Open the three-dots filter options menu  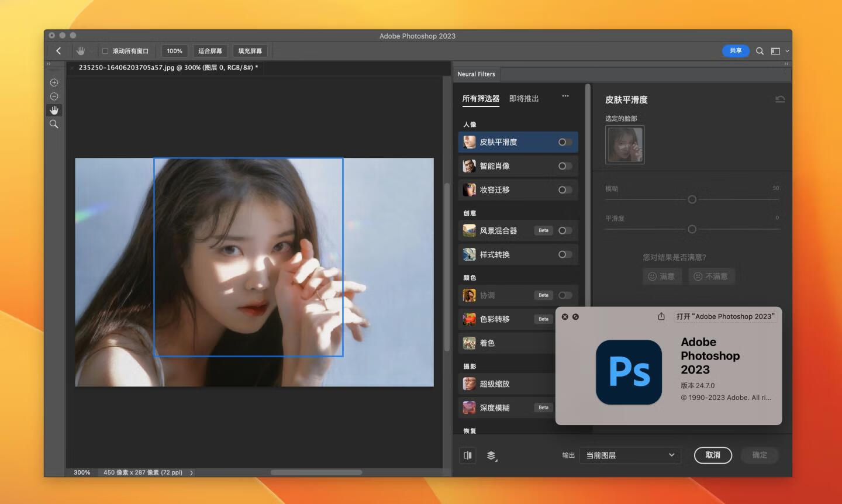tap(565, 96)
